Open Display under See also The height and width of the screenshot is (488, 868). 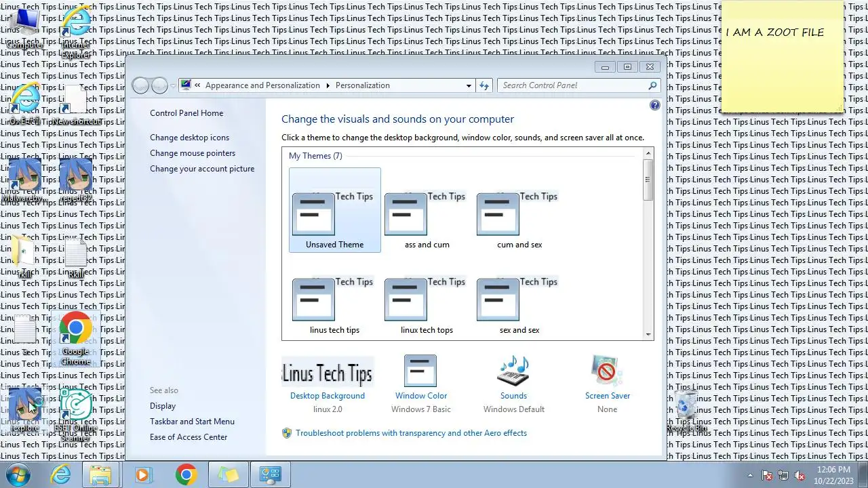[163, 406]
